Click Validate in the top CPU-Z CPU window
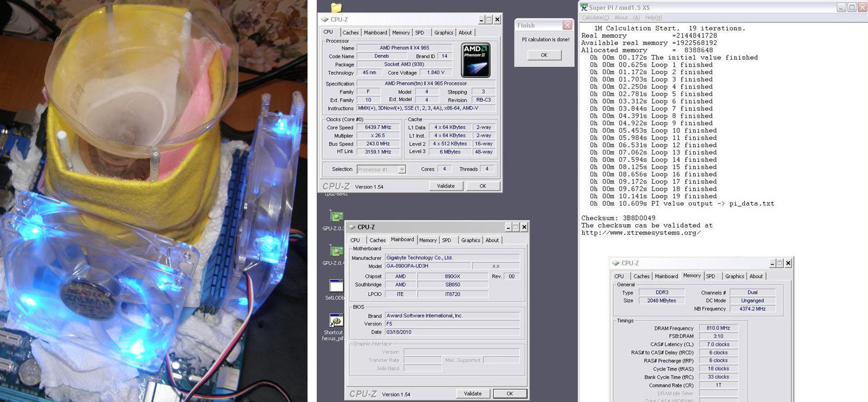 click(x=445, y=186)
